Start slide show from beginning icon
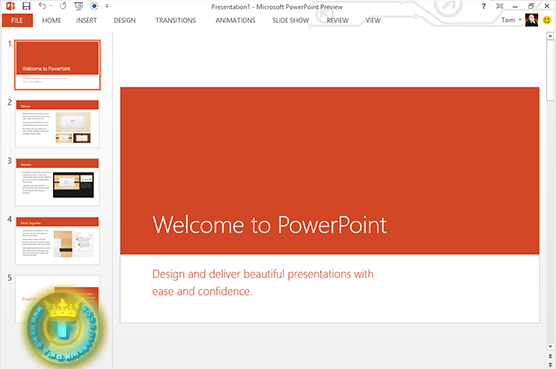556x369 pixels. pos(79,6)
